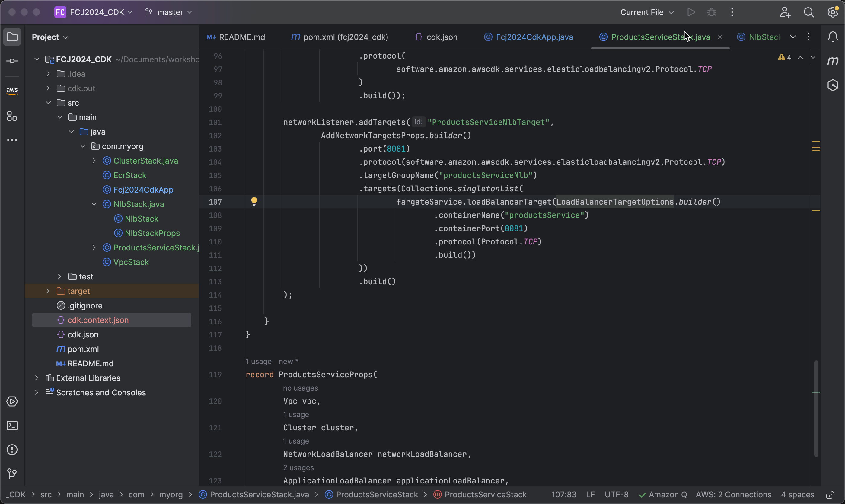The image size is (845, 504).
Task: Open the Amazon Q hexagon panel
Action: point(833,85)
